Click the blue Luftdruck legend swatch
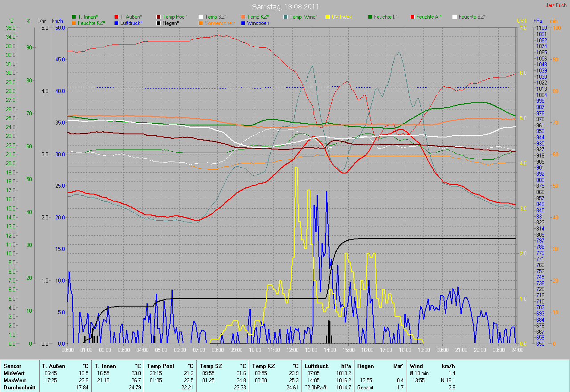 pyautogui.click(x=116, y=23)
